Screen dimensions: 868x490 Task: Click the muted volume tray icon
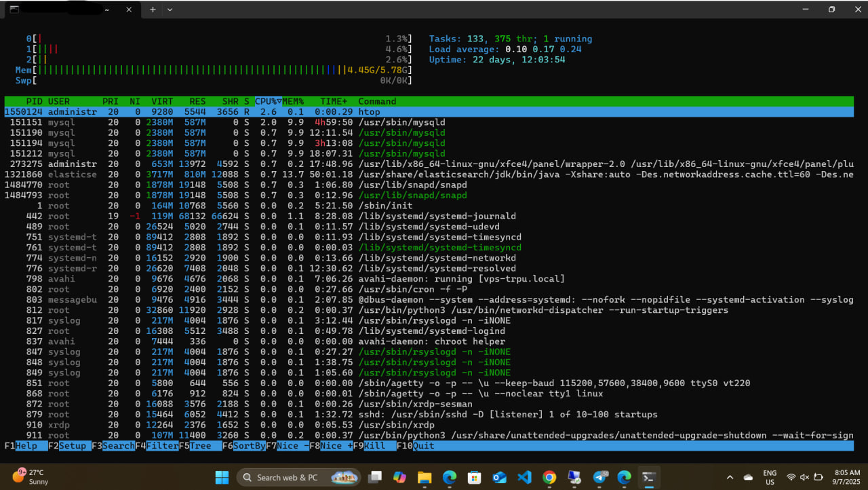[805, 477]
